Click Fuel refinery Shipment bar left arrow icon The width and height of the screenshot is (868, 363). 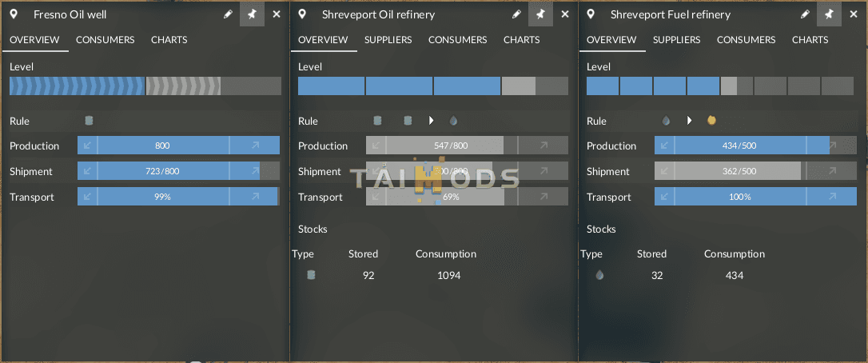click(664, 171)
